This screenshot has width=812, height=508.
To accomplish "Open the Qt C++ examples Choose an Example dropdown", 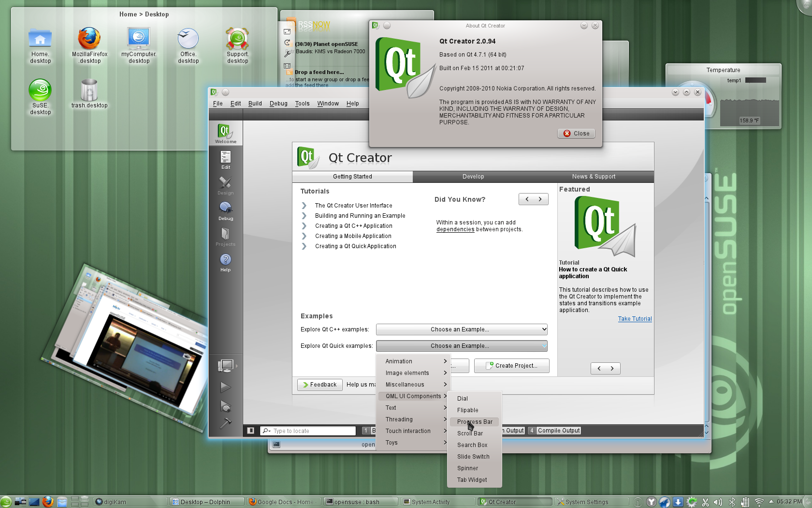I will (462, 329).
